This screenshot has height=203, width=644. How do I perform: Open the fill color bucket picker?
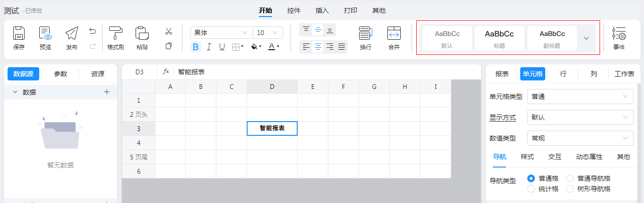(x=255, y=47)
